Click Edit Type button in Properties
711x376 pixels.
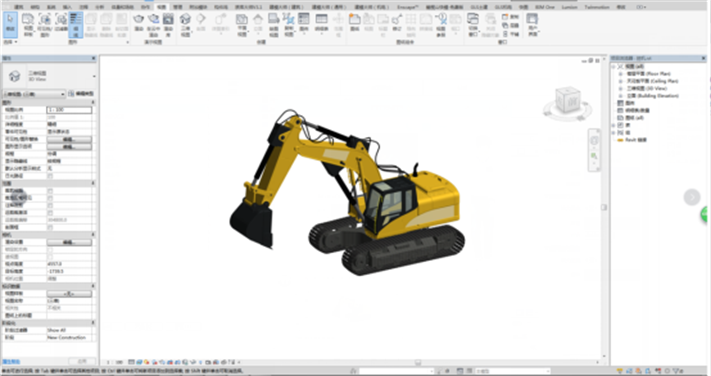[82, 94]
